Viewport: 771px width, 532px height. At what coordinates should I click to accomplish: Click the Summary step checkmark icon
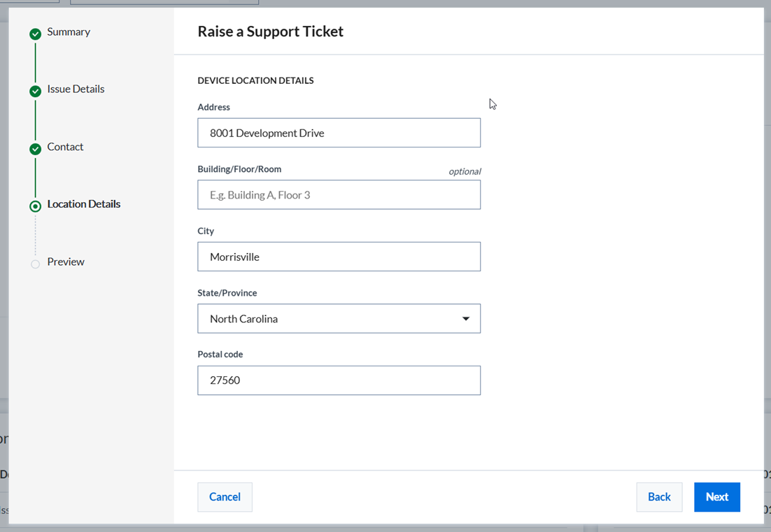click(35, 34)
